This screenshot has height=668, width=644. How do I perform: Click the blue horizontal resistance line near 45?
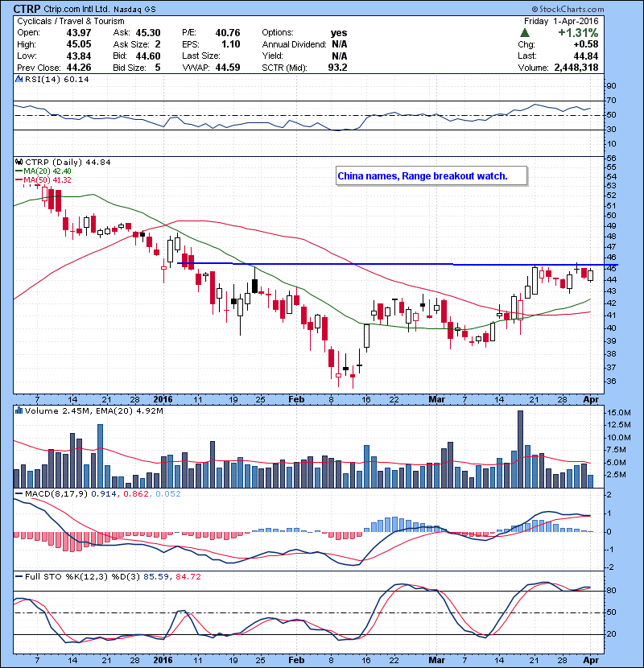click(397, 264)
